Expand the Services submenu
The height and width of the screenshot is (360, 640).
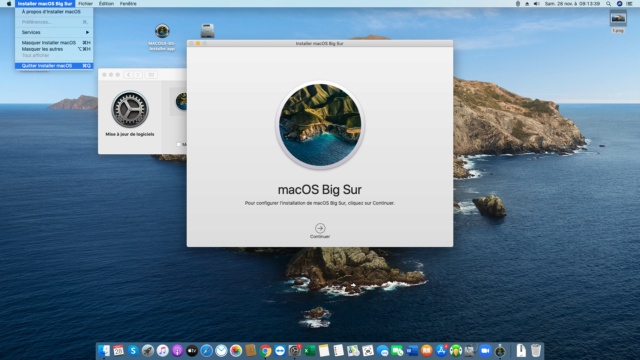(x=54, y=32)
